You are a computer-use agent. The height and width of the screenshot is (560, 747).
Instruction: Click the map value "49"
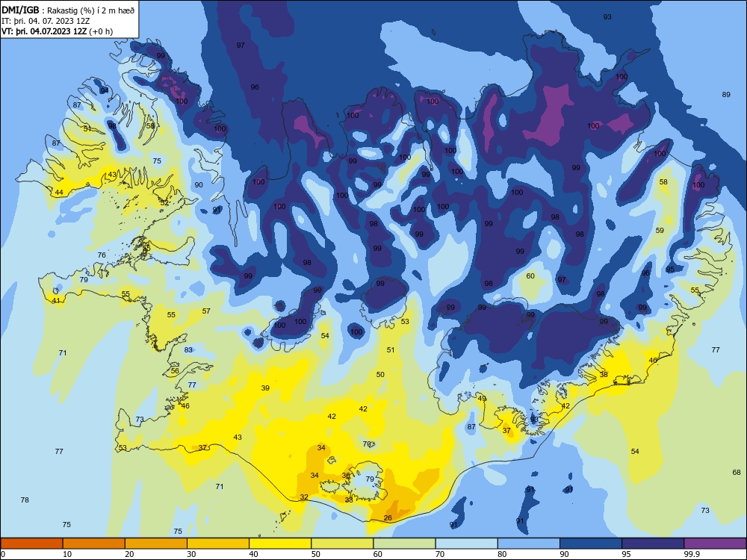482,399
